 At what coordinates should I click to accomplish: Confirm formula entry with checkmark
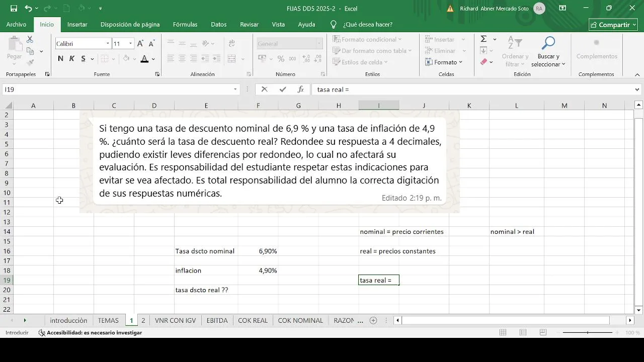click(283, 89)
